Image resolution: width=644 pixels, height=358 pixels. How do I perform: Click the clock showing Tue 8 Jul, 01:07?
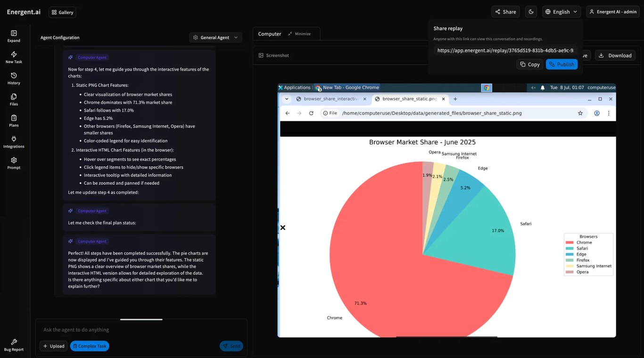pyautogui.click(x=567, y=88)
